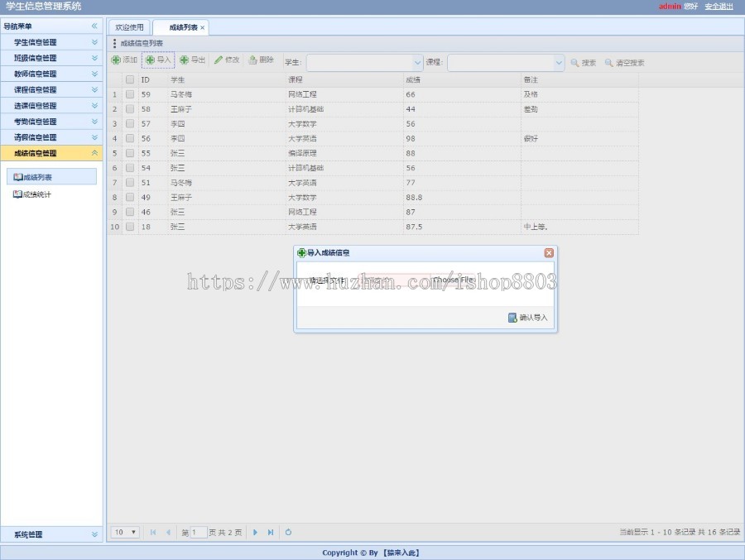This screenshot has height=560, width=745.
Task: Click the 编译原理 course cell
Action: tap(344, 153)
